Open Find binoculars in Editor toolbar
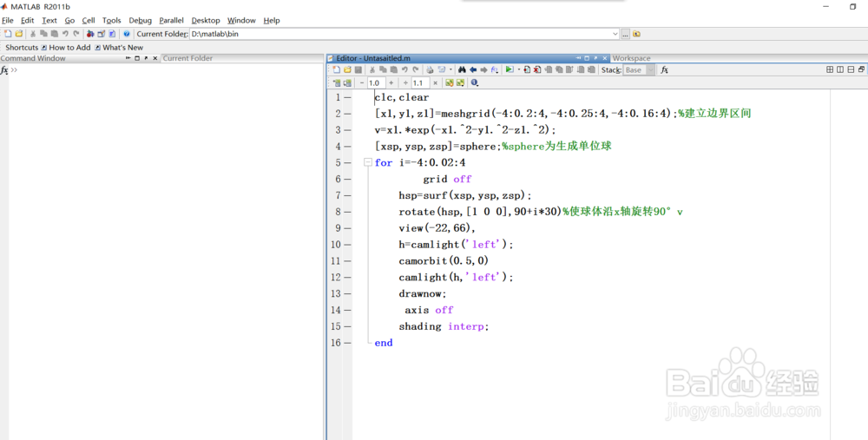868x440 pixels. pyautogui.click(x=462, y=69)
